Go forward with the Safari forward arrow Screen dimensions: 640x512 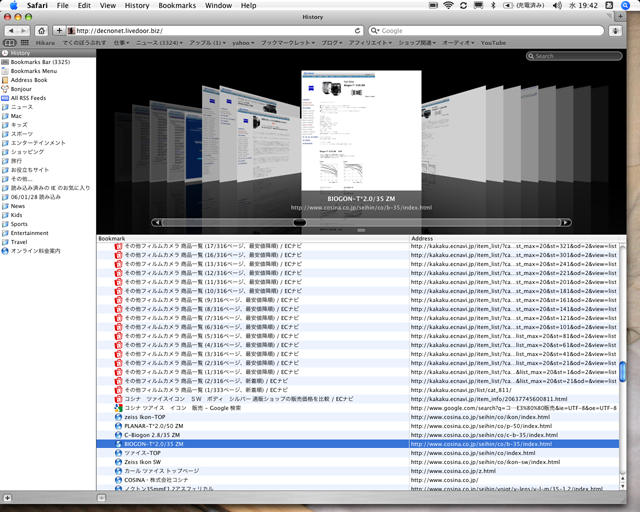point(24,31)
